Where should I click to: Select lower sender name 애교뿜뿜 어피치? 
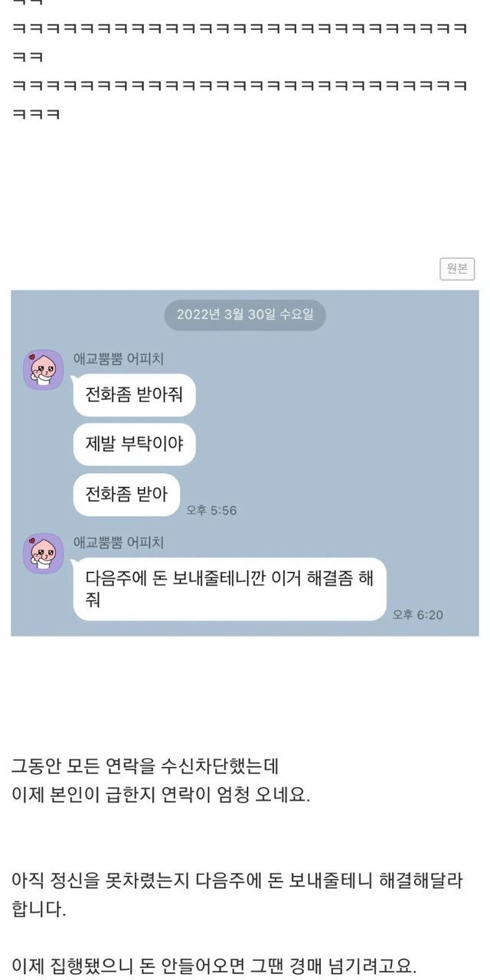pos(118,542)
